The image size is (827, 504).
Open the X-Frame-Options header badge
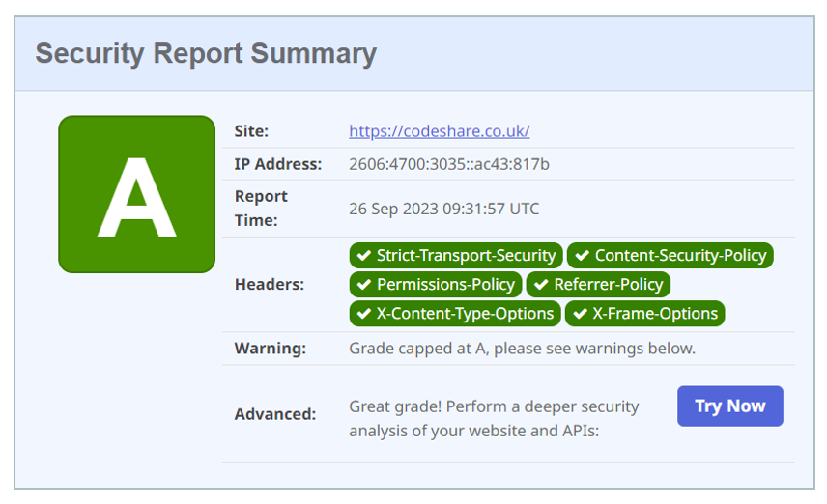pos(644,314)
